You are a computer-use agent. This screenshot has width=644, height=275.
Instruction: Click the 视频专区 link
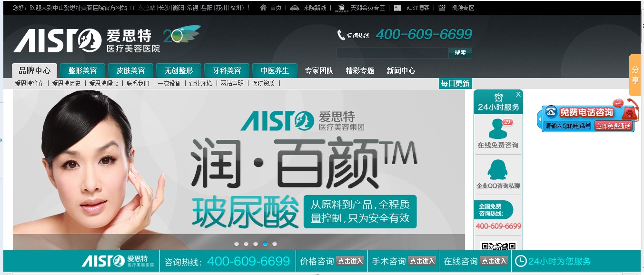click(463, 8)
